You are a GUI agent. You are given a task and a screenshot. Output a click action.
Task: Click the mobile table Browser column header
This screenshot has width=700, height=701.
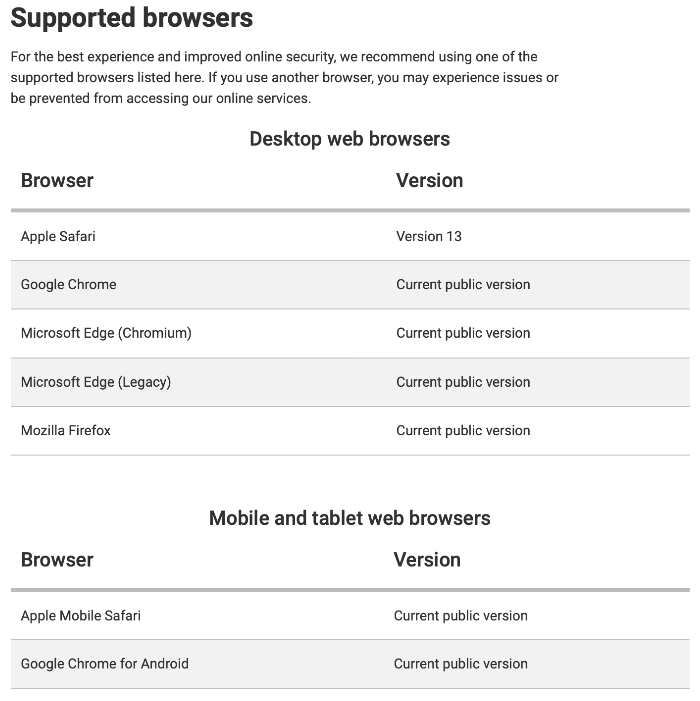point(57,560)
